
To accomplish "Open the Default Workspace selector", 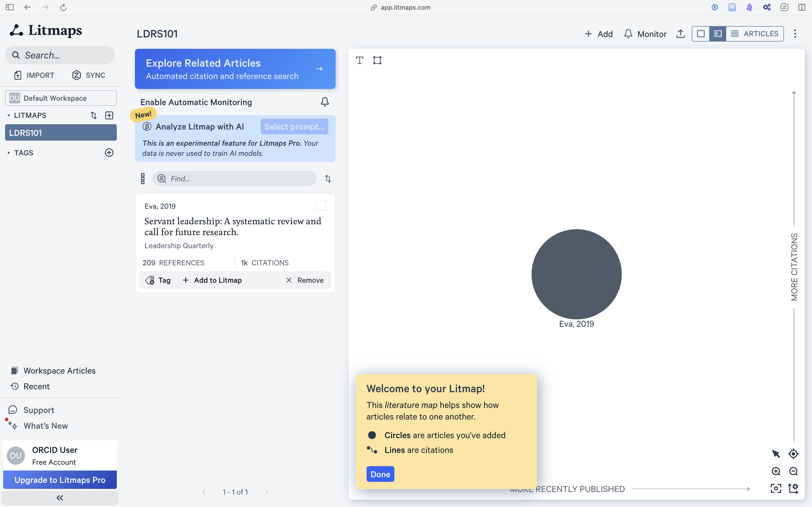I will (x=61, y=98).
